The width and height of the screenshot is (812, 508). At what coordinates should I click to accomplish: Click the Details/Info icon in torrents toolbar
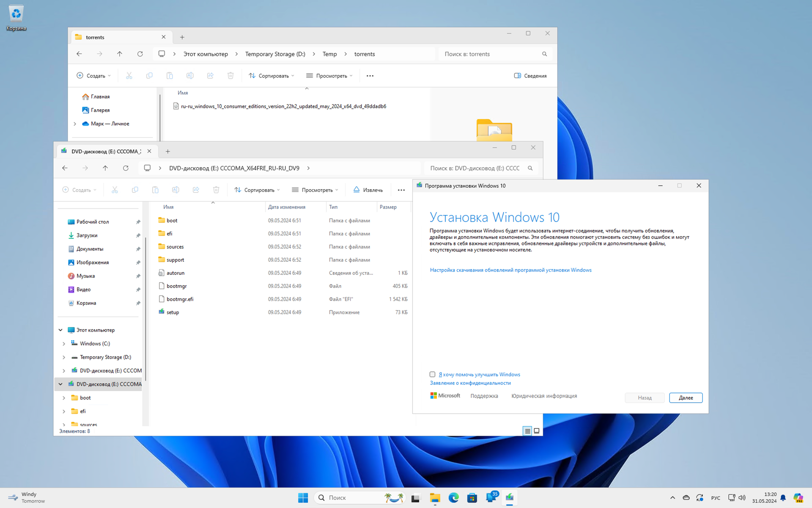(529, 75)
